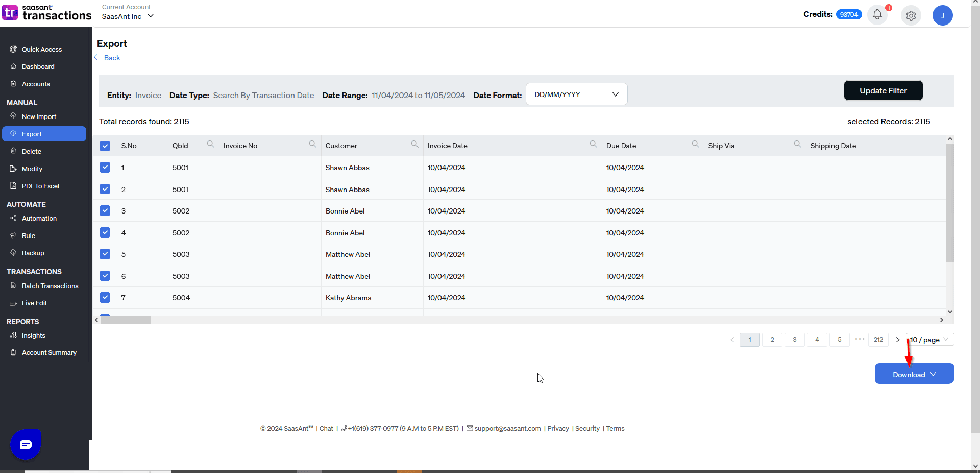Click support@saasant.com email link
This screenshot has width=980, height=473.
click(x=507, y=429)
